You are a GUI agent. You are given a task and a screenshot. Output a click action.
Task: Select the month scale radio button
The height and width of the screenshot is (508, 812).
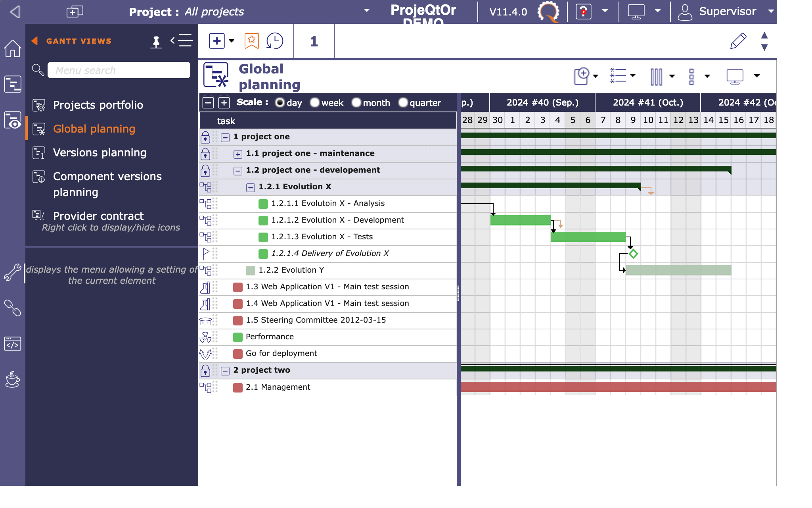(356, 103)
